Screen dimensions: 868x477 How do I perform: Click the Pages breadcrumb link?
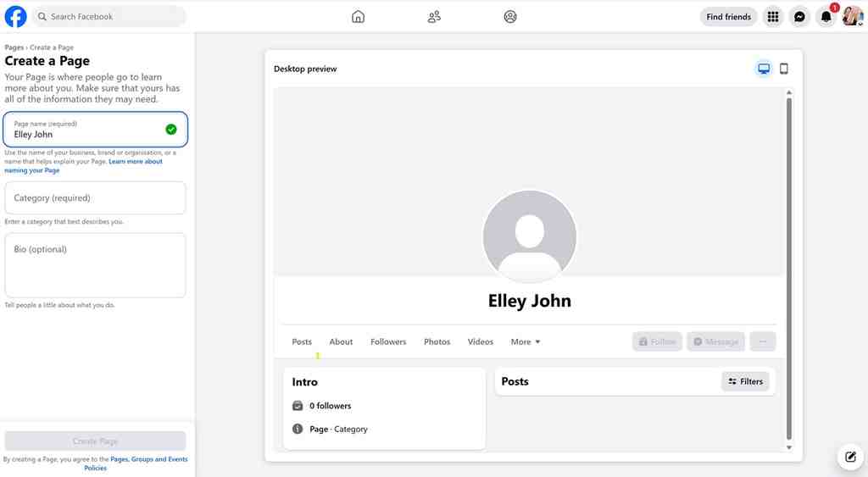(x=14, y=47)
